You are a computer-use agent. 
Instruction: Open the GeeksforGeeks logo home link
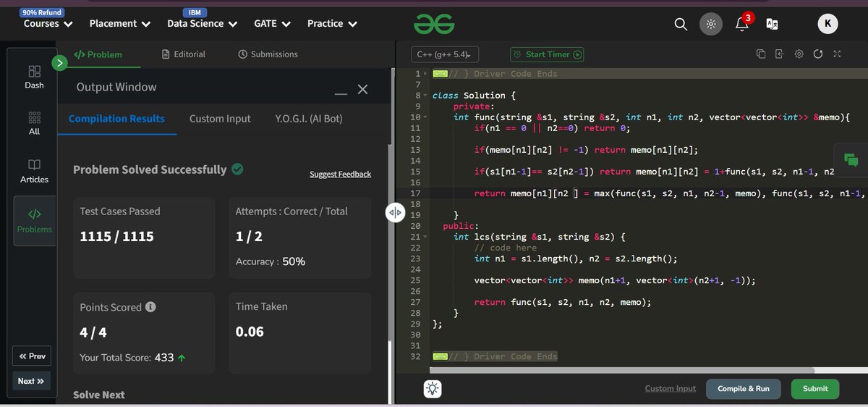434,24
